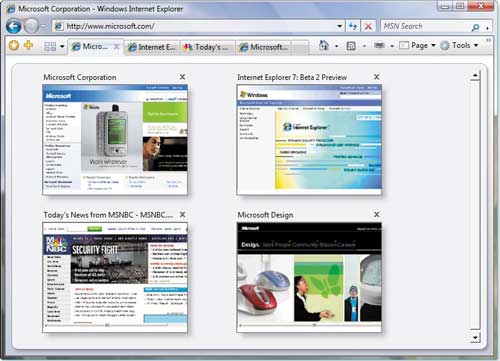Screen dimensions: 500x361
Task: Close the Today's News from MSNBC quick tab
Action: pos(182,215)
